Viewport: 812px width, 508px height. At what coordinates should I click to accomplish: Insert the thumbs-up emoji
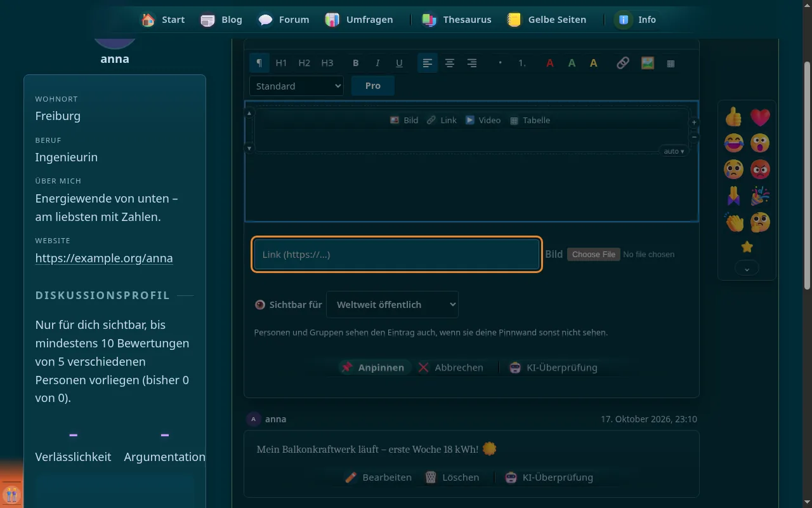point(734,117)
